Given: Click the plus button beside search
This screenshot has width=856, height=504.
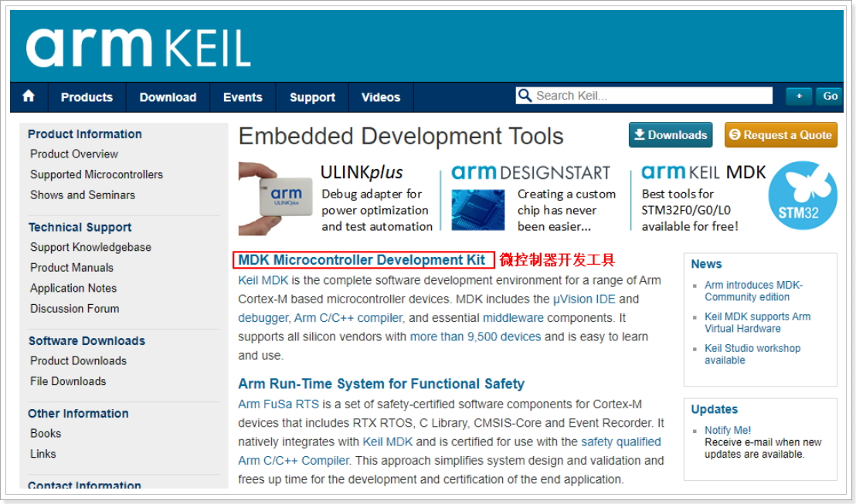Looking at the screenshot, I should [x=799, y=96].
